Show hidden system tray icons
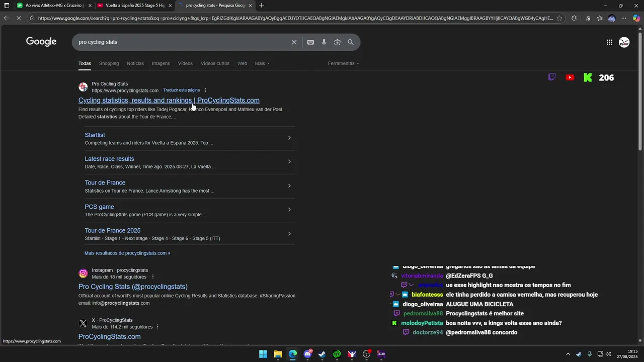Screen dimensions: 644x362 pyautogui.click(x=568, y=354)
